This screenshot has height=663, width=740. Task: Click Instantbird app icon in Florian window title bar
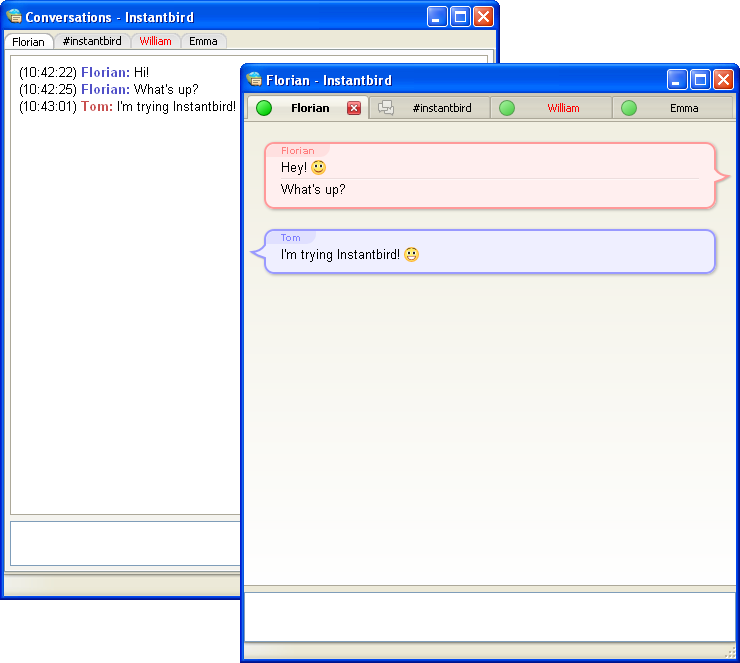tap(254, 79)
